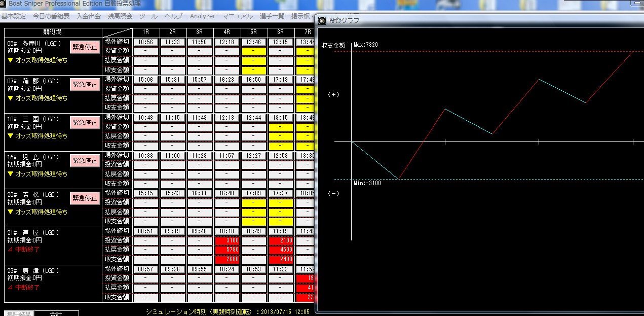Click the yellow 若松 5R 収支金額 cell

(x=254, y=221)
